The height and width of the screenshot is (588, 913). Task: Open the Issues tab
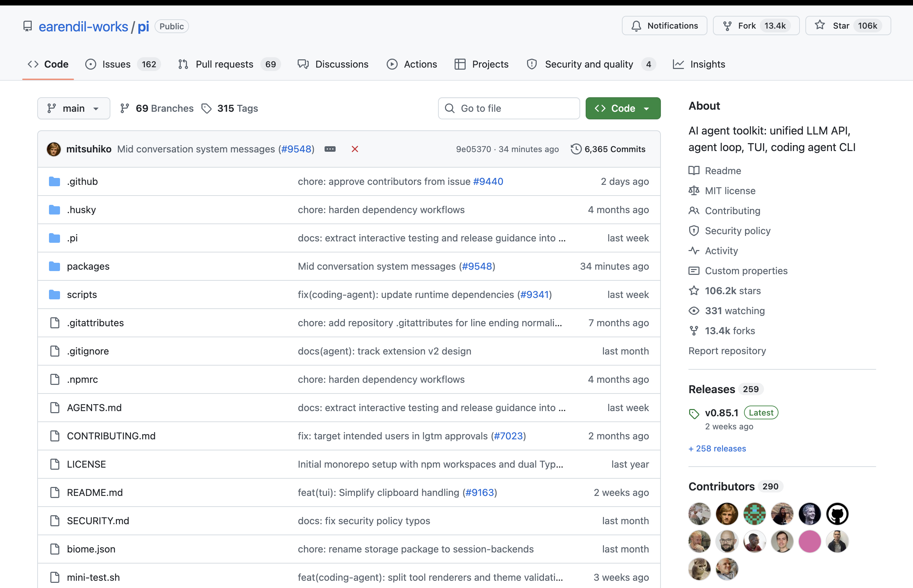(123, 64)
